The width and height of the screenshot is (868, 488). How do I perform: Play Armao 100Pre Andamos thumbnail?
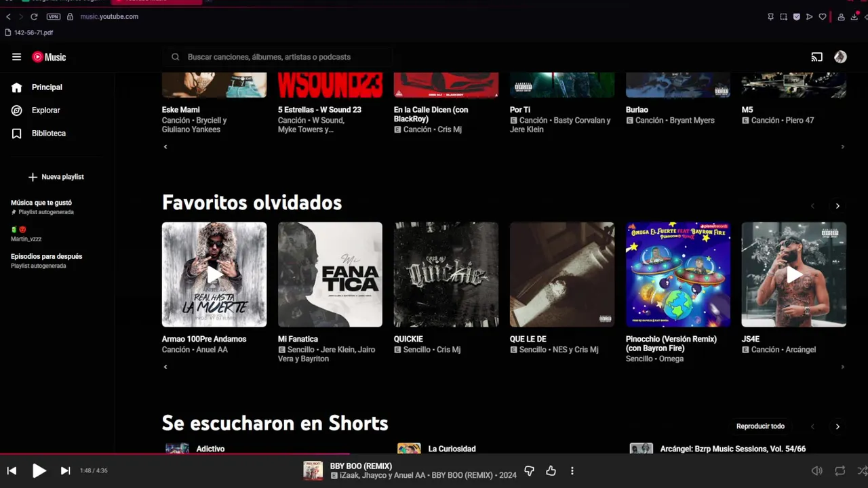(214, 274)
